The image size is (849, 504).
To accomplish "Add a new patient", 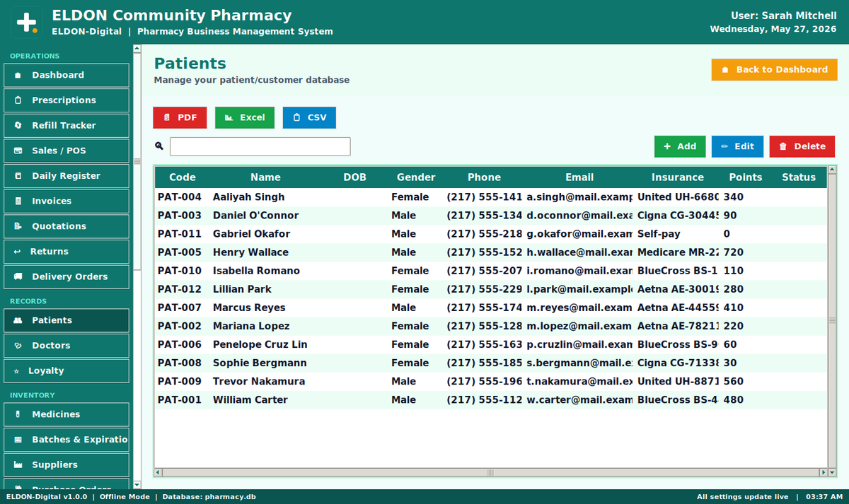I will coord(680,146).
